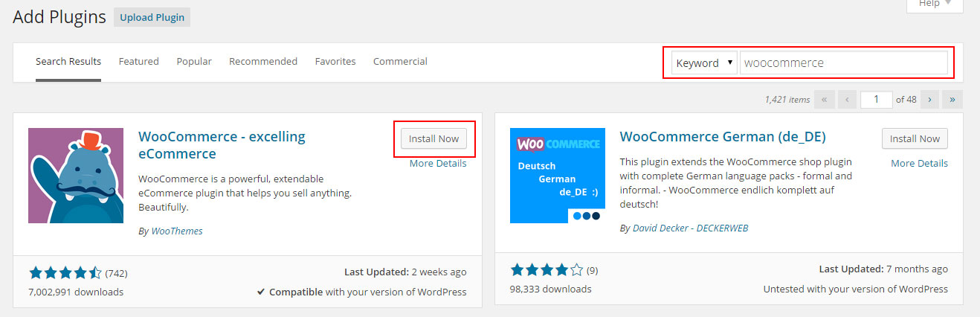
Task: Click WooCommerce German four-star rating
Action: [547, 270]
